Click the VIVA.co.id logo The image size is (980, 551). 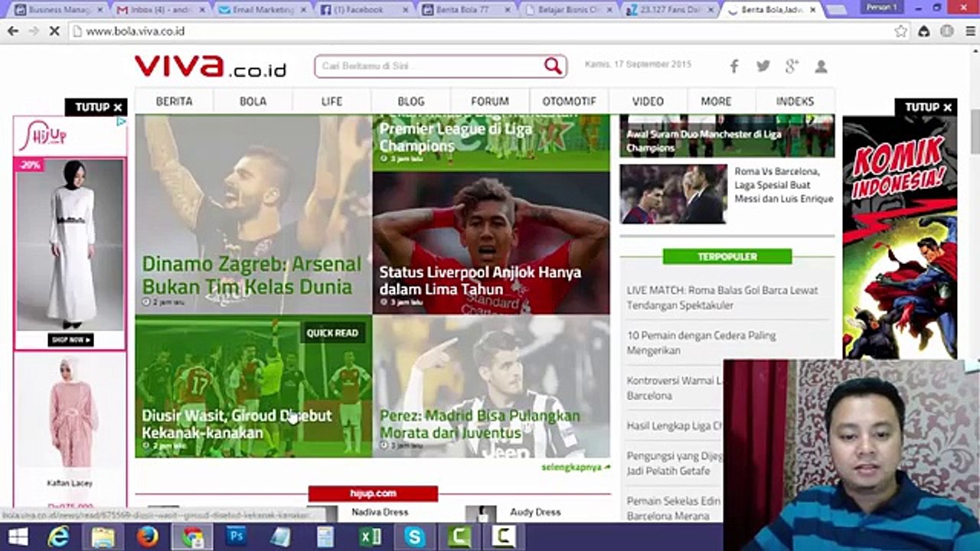click(210, 67)
